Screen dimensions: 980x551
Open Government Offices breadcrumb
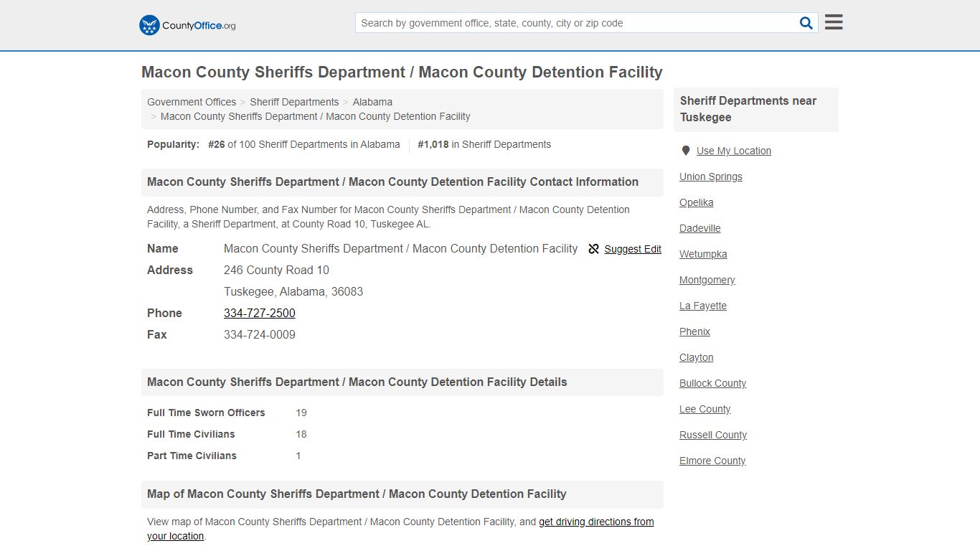pyautogui.click(x=192, y=102)
